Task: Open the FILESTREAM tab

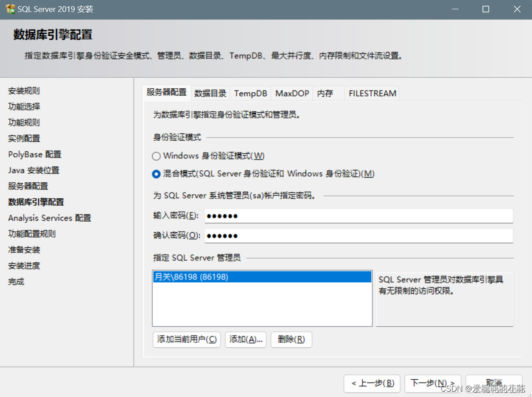Action: 372,93
